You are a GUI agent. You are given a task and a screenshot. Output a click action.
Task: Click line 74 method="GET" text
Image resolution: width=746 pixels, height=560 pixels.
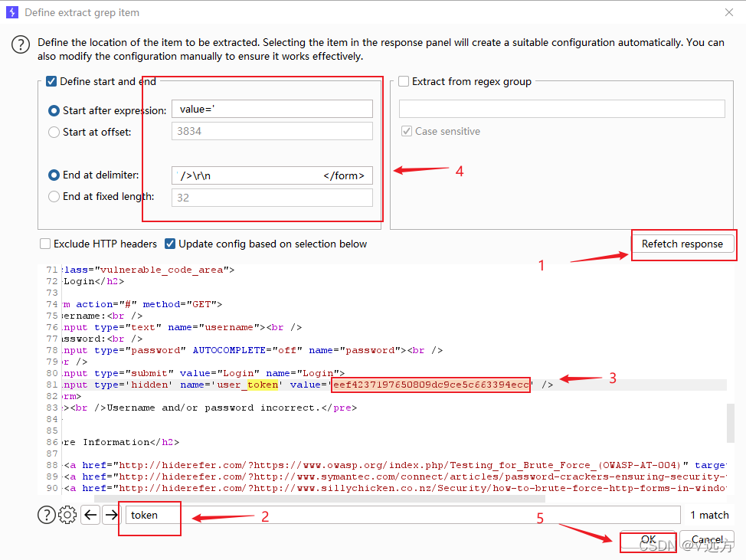pos(179,304)
